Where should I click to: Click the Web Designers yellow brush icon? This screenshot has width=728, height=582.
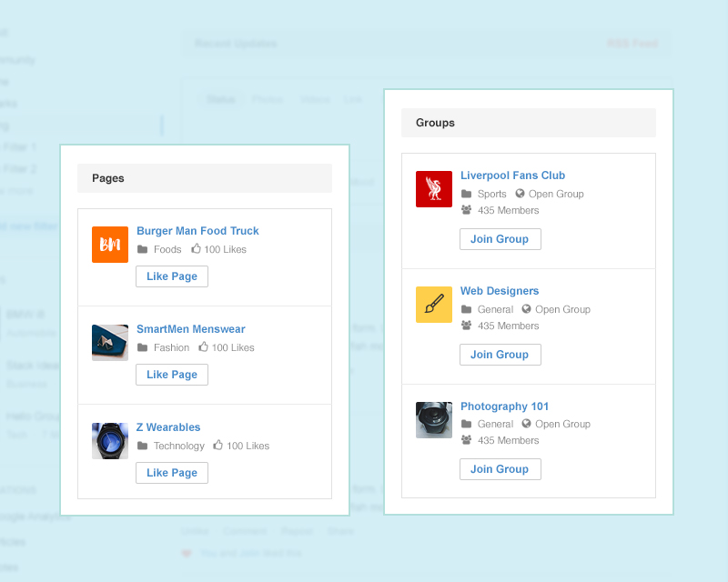click(434, 305)
